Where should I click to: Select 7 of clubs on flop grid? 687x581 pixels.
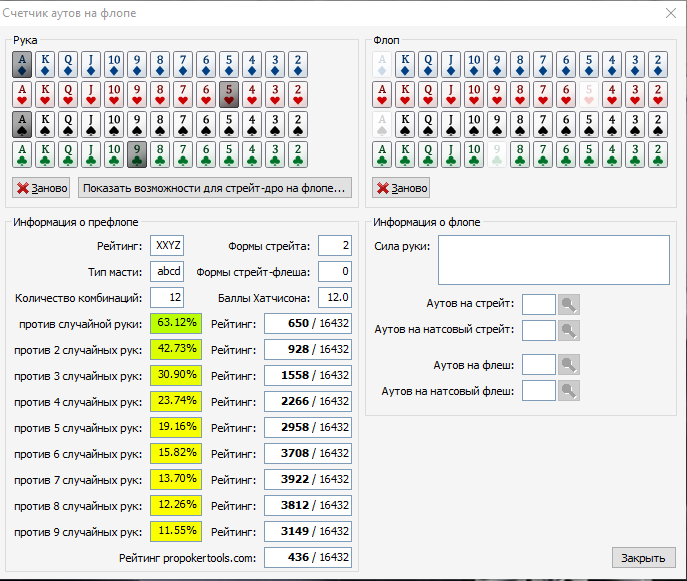point(543,154)
